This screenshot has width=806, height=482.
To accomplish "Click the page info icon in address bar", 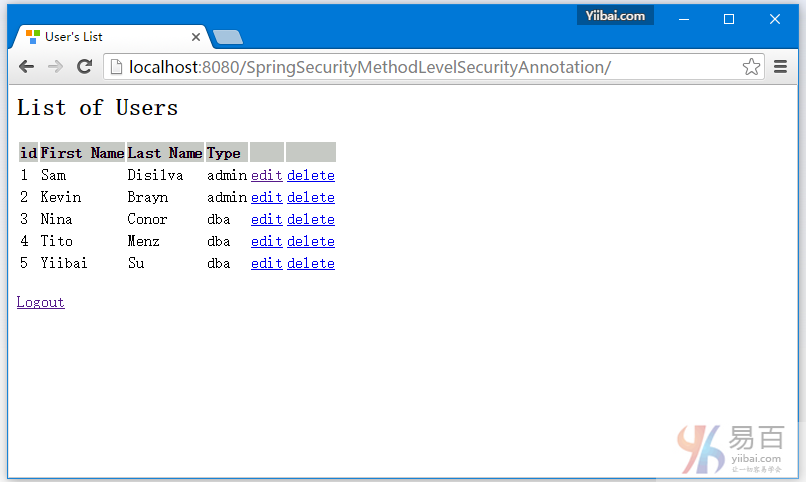I will pyautogui.click(x=117, y=67).
